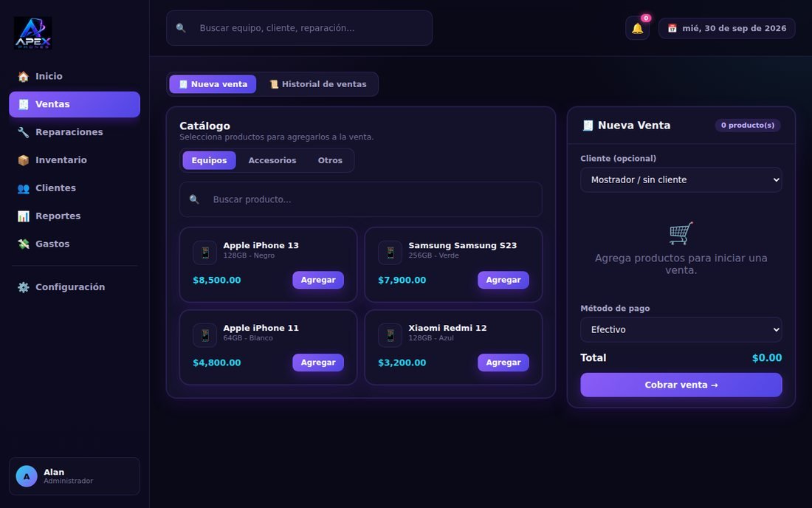812x508 pixels.
Task: Click the date button mié, 30 de sep
Action: 726,29
